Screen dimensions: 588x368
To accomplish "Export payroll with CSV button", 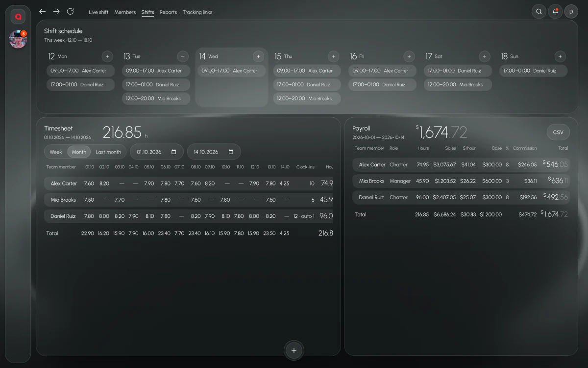I will click(x=558, y=132).
